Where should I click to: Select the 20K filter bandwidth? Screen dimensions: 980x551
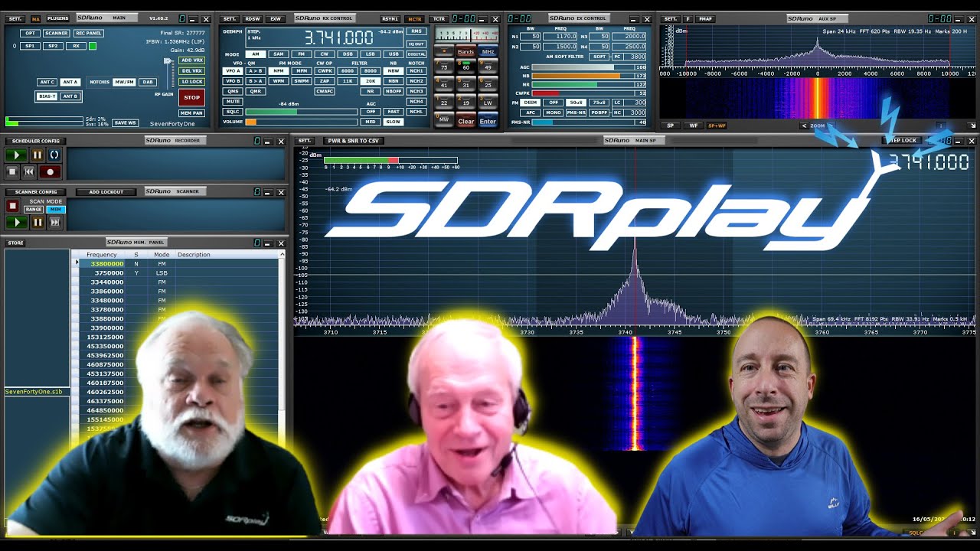(371, 81)
